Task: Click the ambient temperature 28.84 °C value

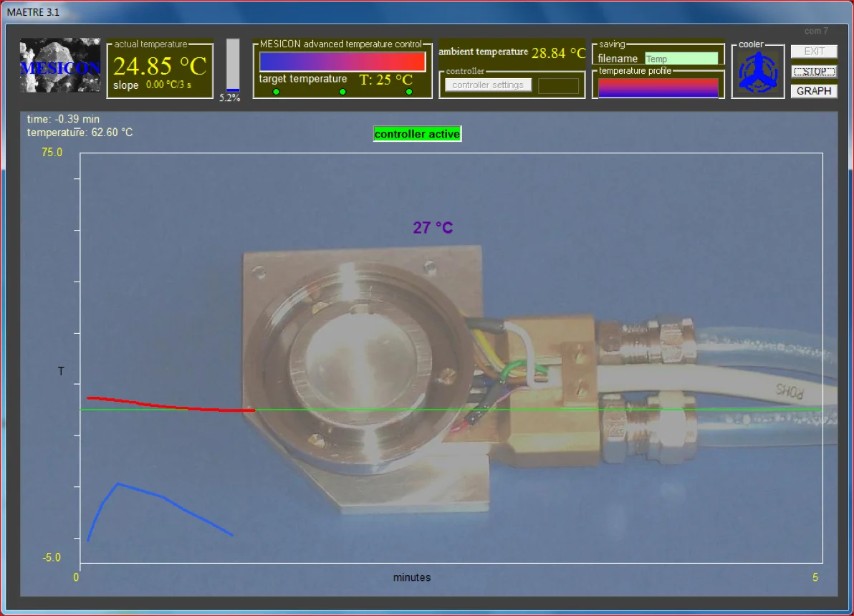Action: [558, 53]
